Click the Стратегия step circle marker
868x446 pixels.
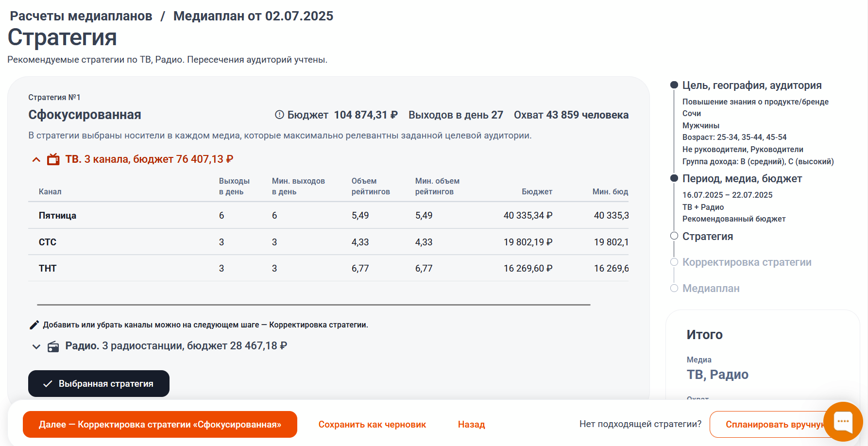[x=674, y=236]
